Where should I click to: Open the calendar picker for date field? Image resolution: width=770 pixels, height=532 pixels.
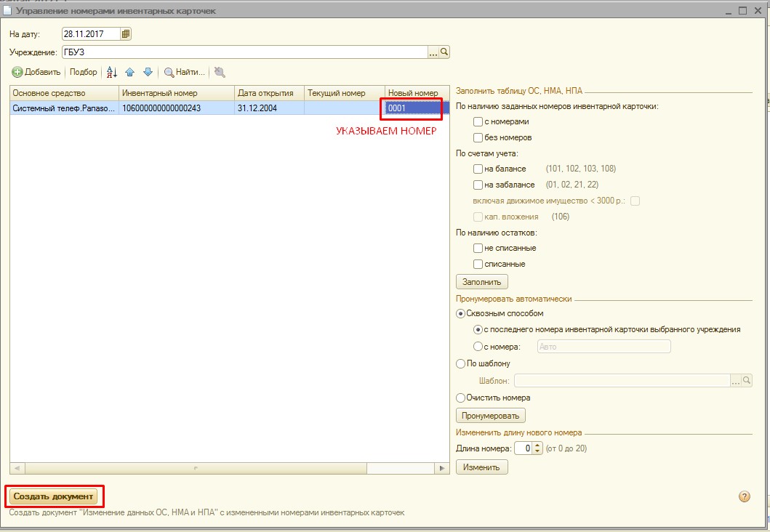point(126,34)
